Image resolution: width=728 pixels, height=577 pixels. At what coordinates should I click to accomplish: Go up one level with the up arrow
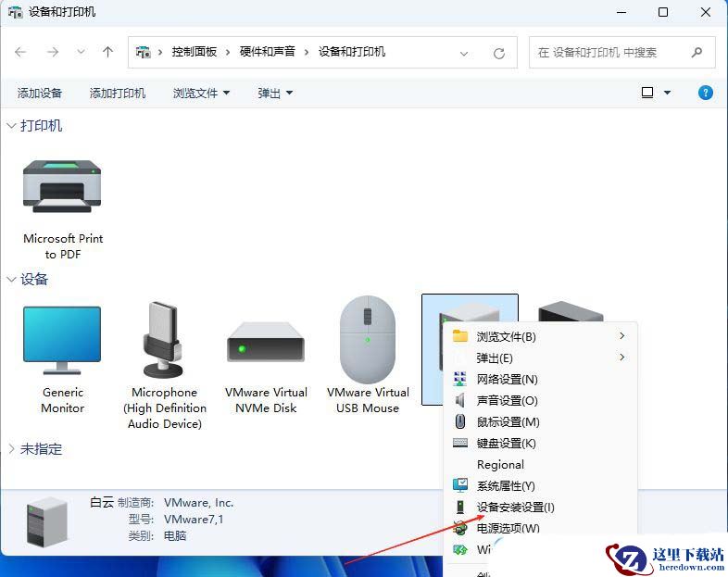click(107, 52)
